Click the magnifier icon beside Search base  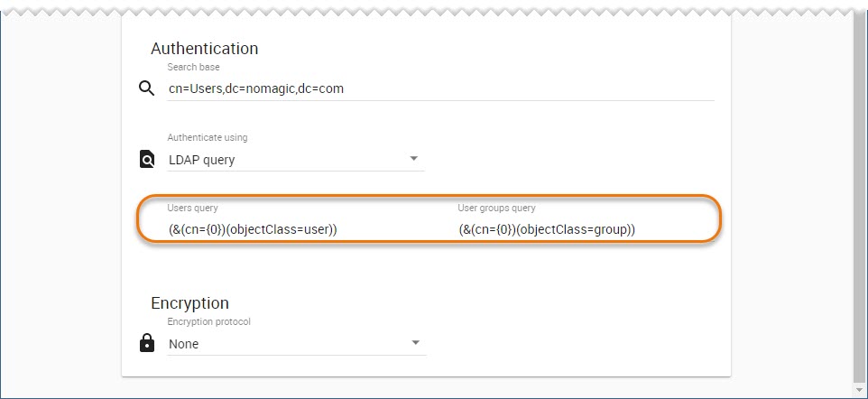coord(146,88)
